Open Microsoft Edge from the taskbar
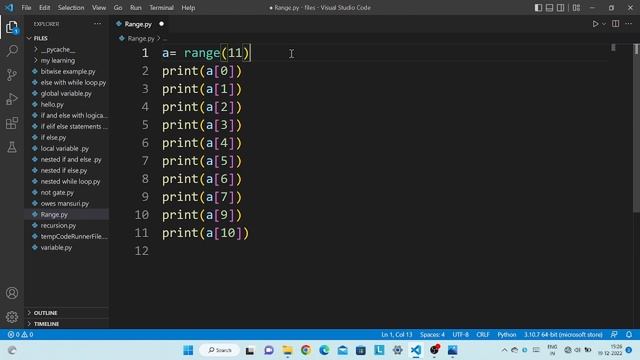Screen dimensions: 640x360 [324, 350]
